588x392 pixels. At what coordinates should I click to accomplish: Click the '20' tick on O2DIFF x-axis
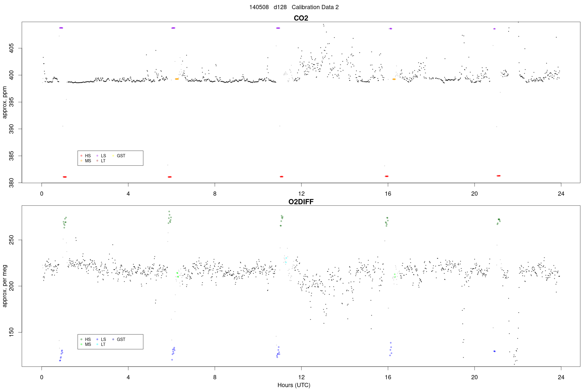[x=474, y=377]
